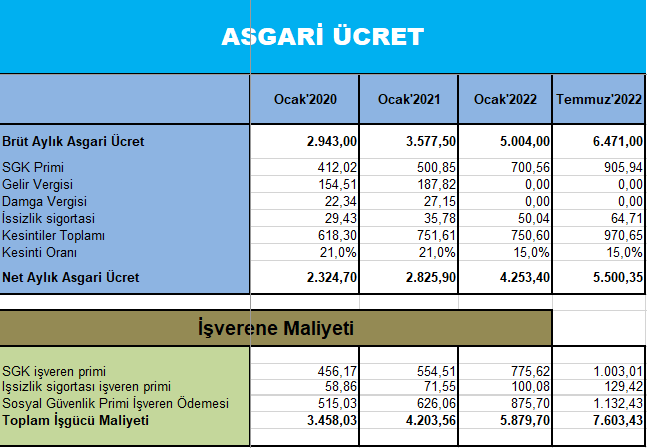647x448 pixels.
Task: Click the cell with value 71,55
Action: [x=409, y=387]
